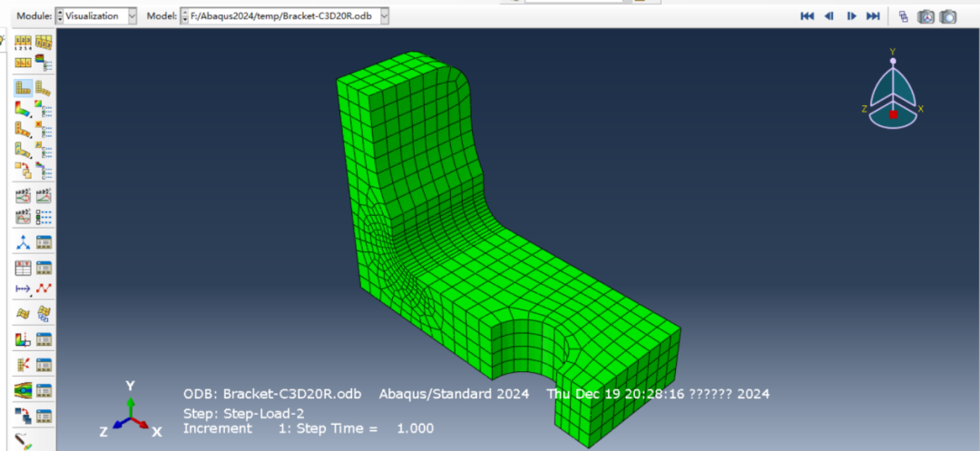Open Symbol Options icon
Image resolution: width=980 pixels, height=451 pixels.
(44, 129)
